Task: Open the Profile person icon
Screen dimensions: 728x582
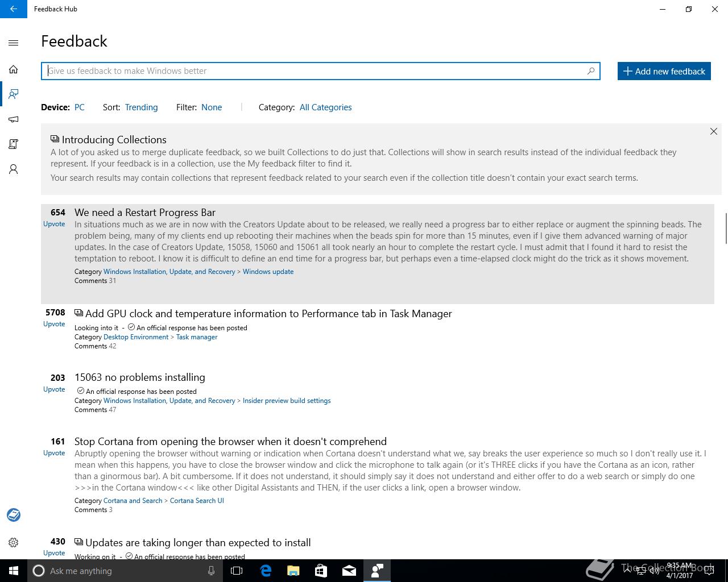Action: (14, 169)
